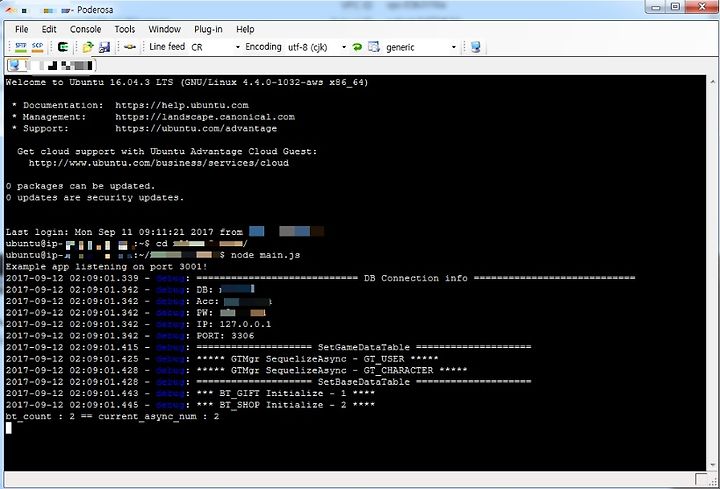Click the computer monitor icon after generic dropdown
The image size is (720, 489).
[x=476, y=47]
